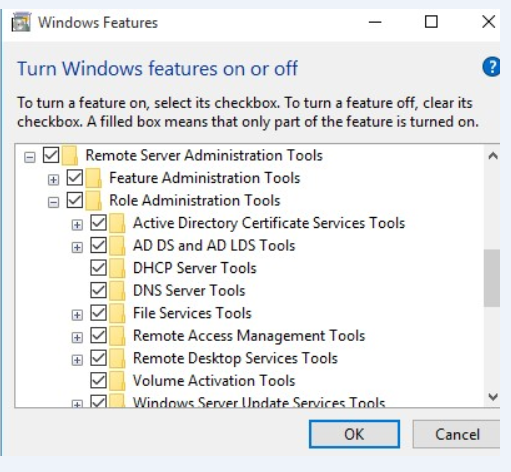The image size is (511, 472).
Task: Toggle Feature Administration Tools checkbox
Action: (x=75, y=178)
